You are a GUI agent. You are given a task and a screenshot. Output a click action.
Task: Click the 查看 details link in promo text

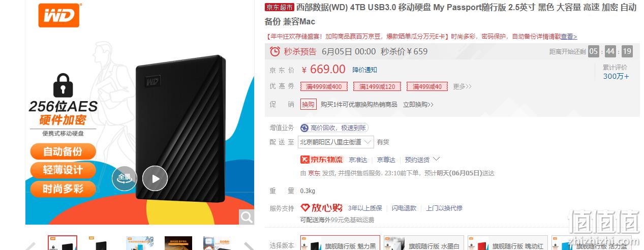tap(569, 37)
